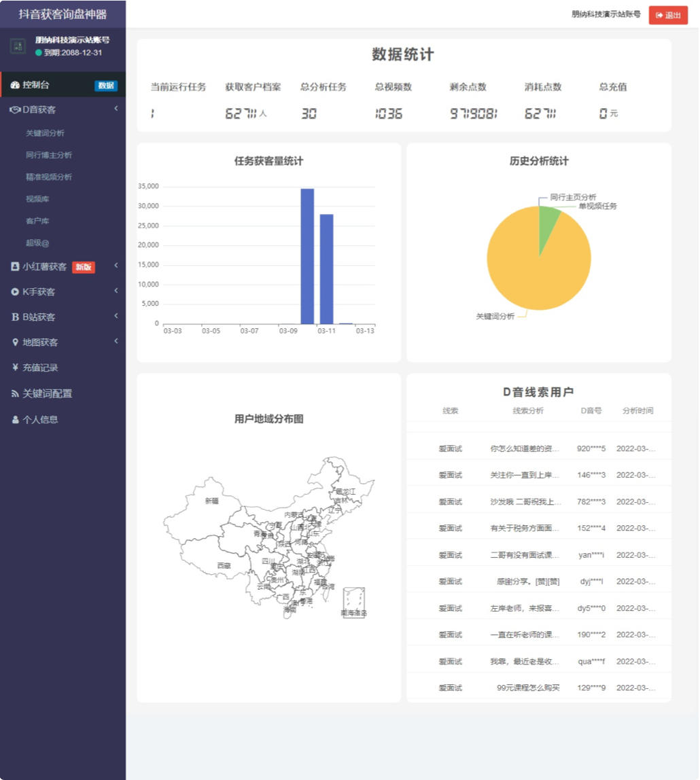
Task: Collapse the D音获客 menu chevron
Action: pos(116,109)
